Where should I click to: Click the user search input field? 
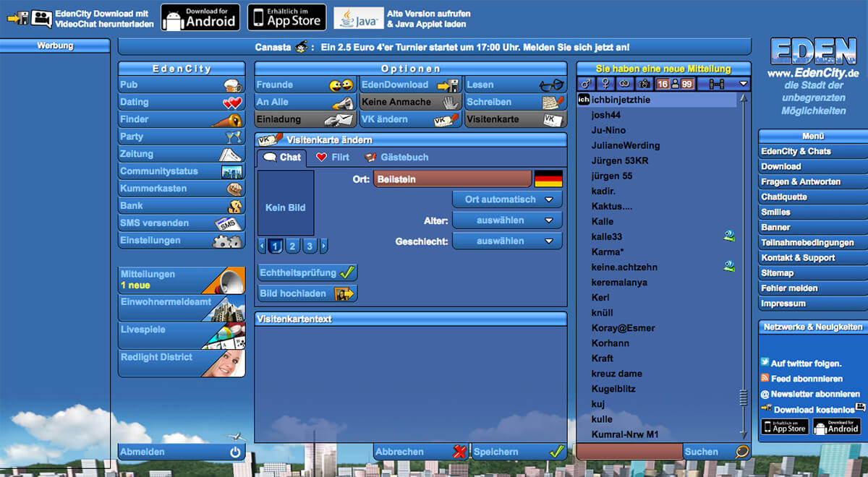(629, 452)
